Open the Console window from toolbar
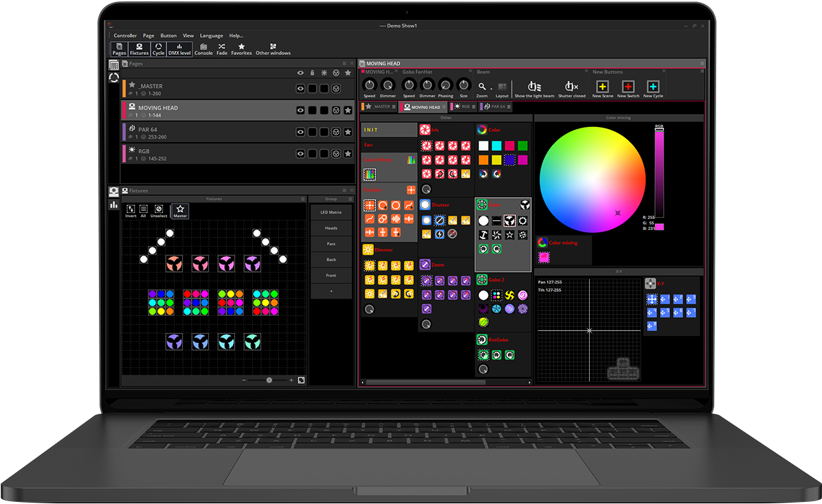 (x=203, y=49)
